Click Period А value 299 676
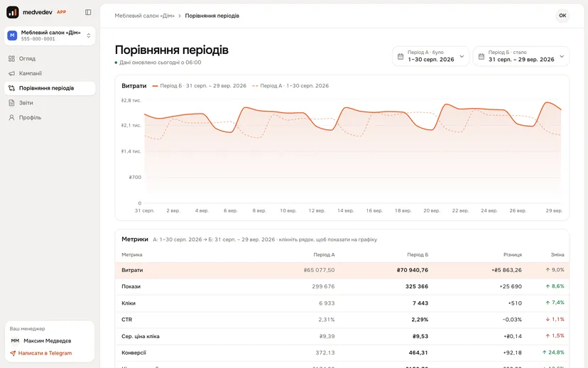 point(323,286)
